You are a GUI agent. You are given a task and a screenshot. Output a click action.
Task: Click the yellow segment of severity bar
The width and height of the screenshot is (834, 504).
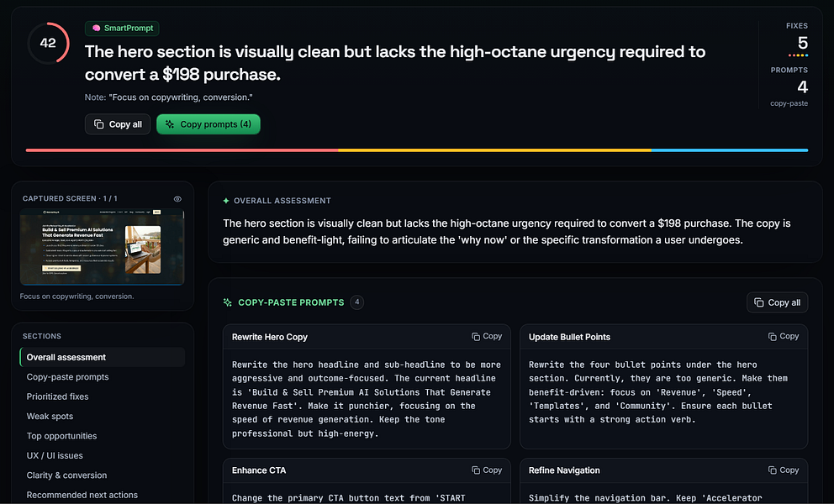(494, 150)
